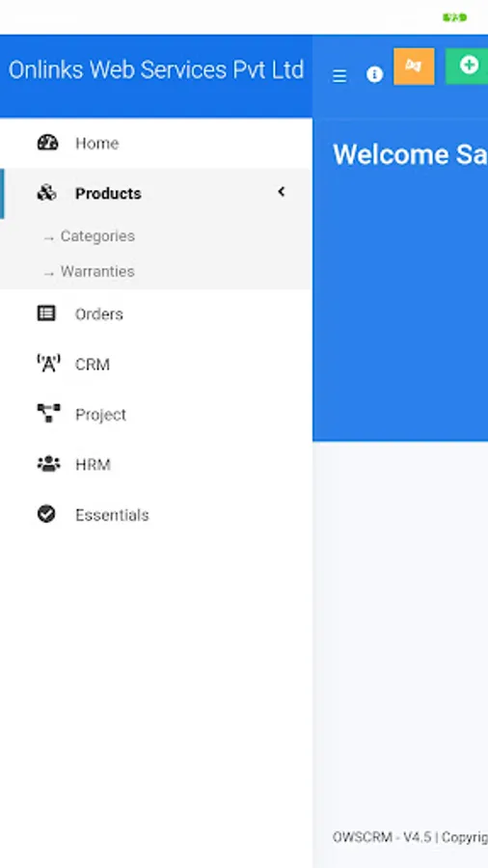Click the Onlinks Web Services Pvt Ltd title
The height and width of the screenshot is (868, 488).
(156, 70)
